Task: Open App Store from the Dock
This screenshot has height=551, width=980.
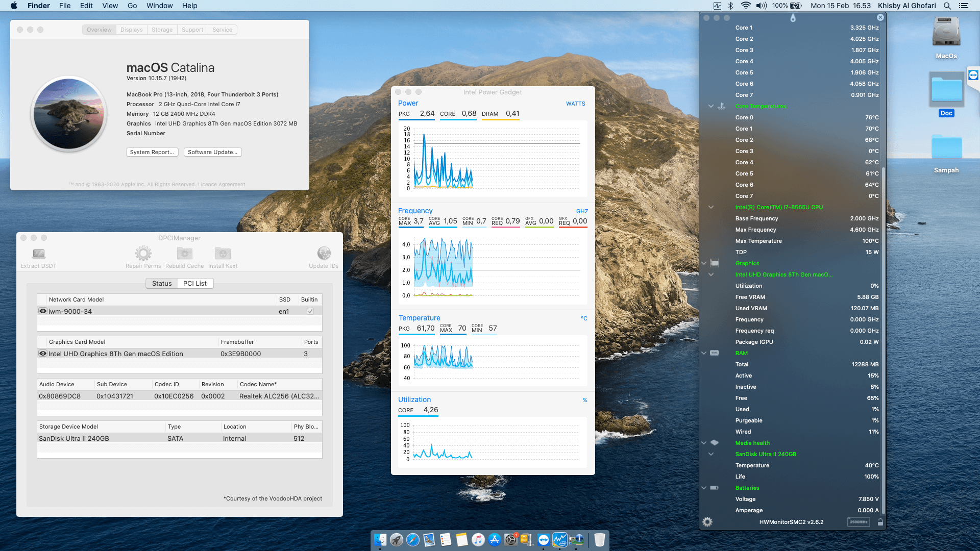Action: point(495,539)
